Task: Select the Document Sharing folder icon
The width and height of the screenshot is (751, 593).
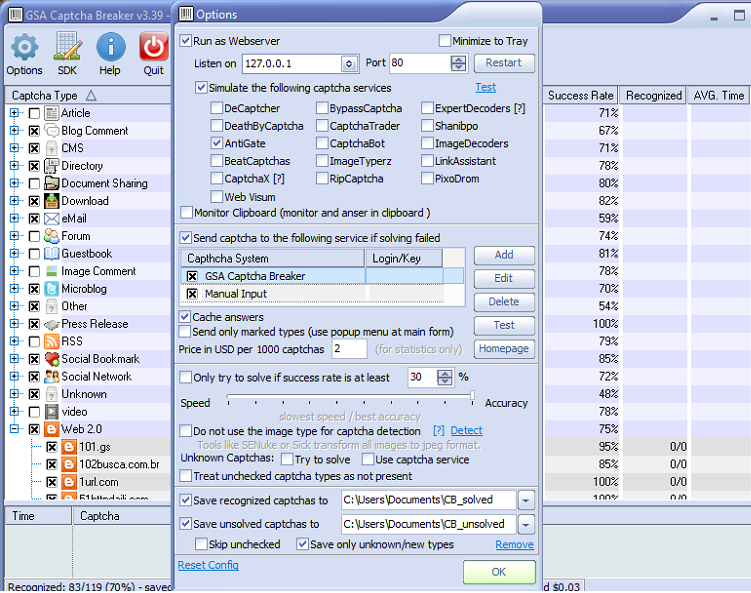Action: 51,183
